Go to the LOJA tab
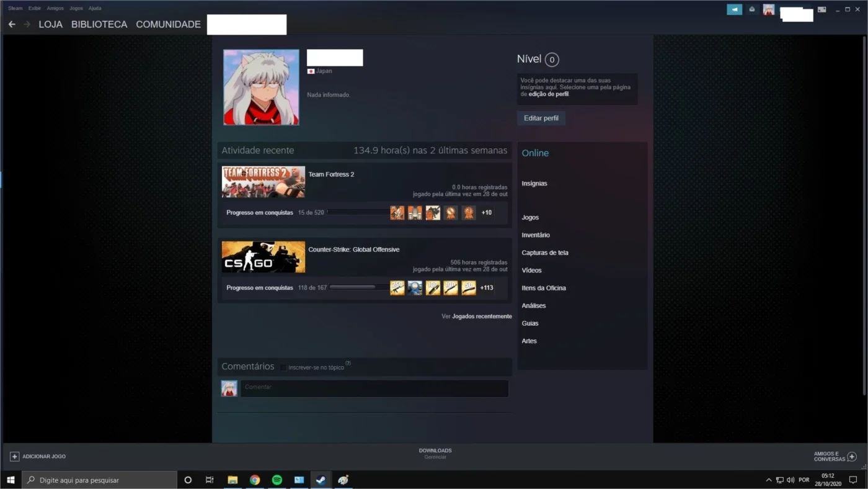The width and height of the screenshot is (868, 489). (x=51, y=24)
